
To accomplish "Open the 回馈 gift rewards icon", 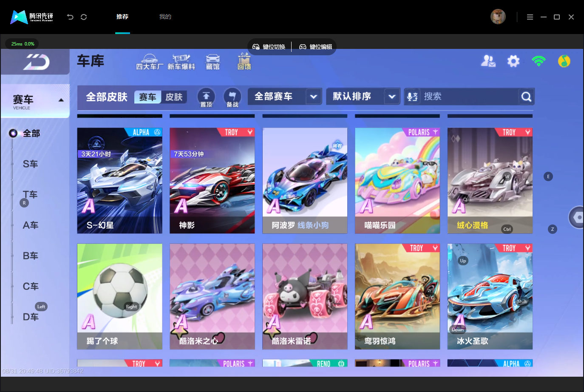I will [244, 62].
